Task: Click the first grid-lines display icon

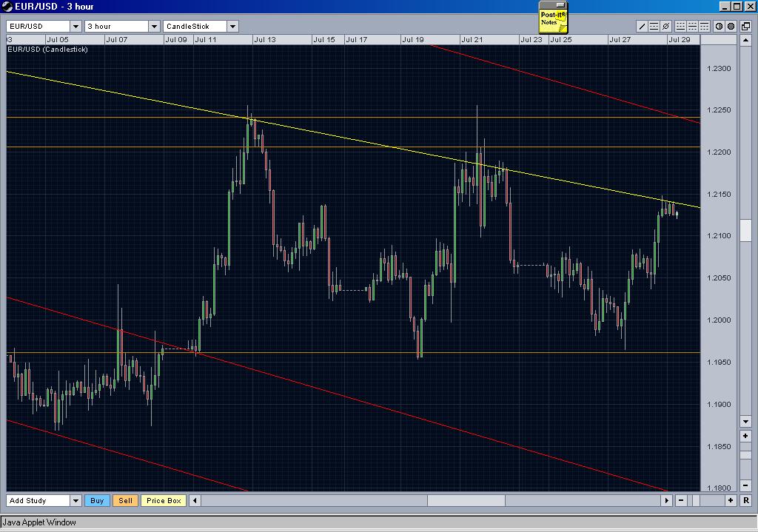Action: [681, 26]
